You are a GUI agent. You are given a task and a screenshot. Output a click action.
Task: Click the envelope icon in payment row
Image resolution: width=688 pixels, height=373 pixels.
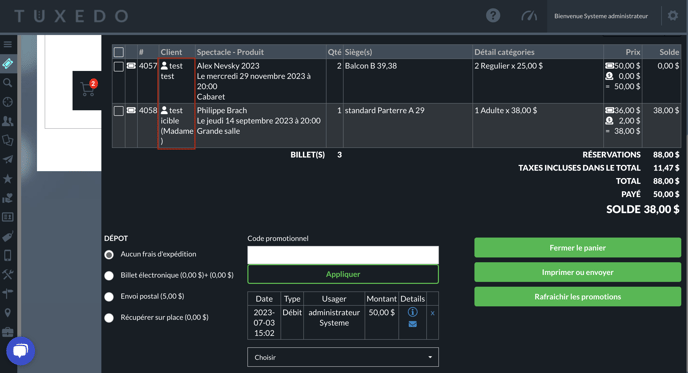(x=412, y=324)
